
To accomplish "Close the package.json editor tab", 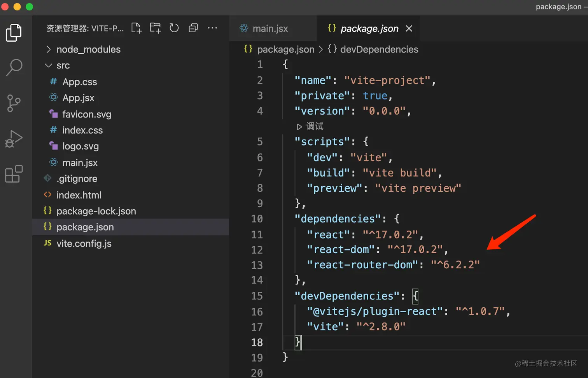I will (409, 28).
